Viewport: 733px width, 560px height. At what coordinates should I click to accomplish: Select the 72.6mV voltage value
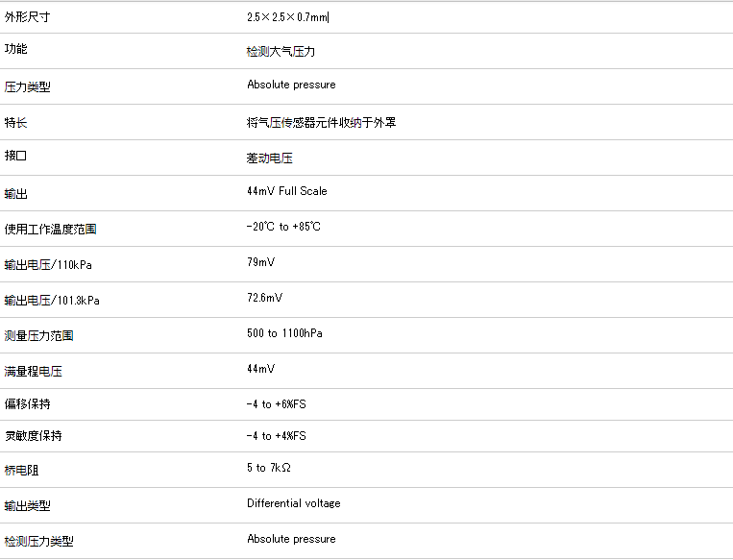264,298
